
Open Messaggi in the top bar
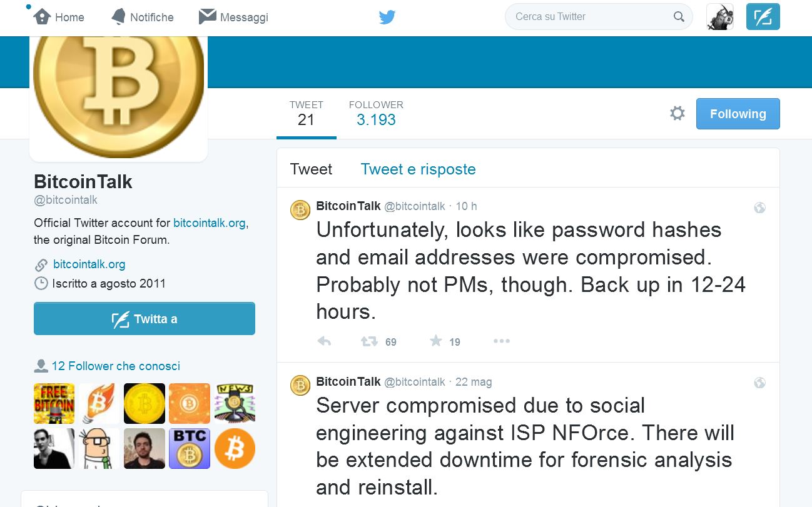point(233,17)
